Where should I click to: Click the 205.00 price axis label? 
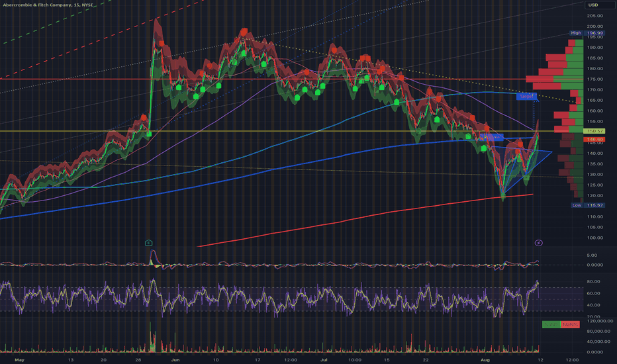[x=594, y=16]
